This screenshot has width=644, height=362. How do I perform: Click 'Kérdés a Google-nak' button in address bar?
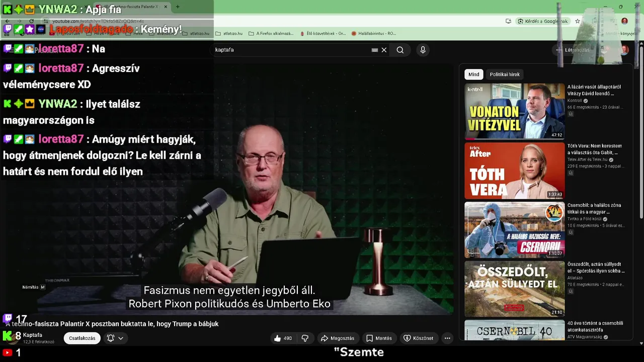[x=543, y=21]
